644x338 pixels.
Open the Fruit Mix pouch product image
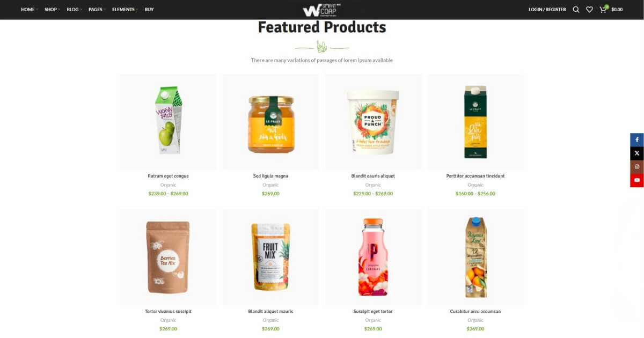pos(270,257)
